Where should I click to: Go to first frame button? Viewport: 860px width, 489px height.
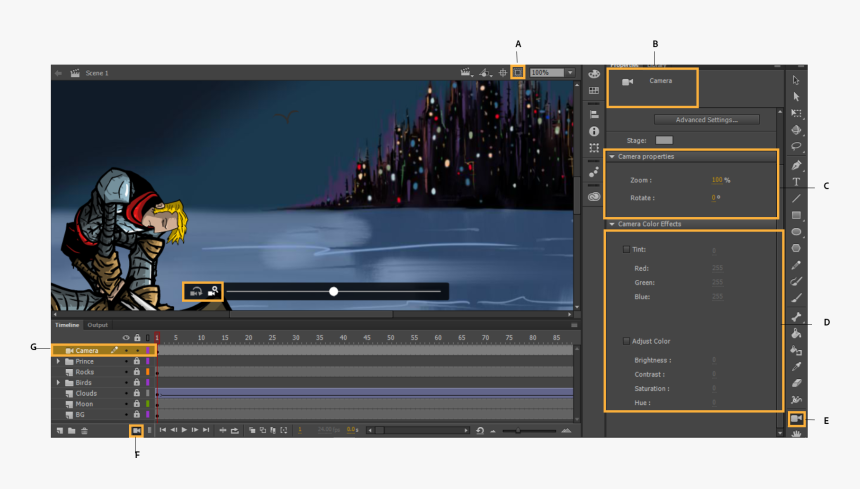[x=163, y=430]
